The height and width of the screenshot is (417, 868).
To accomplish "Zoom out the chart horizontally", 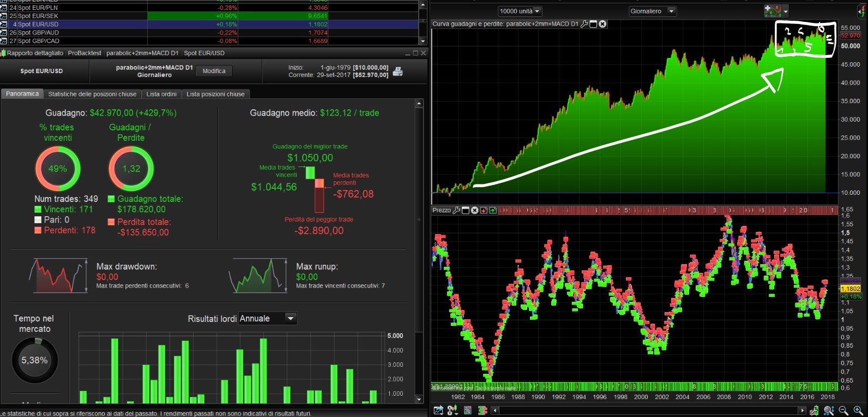I will click(x=843, y=410).
